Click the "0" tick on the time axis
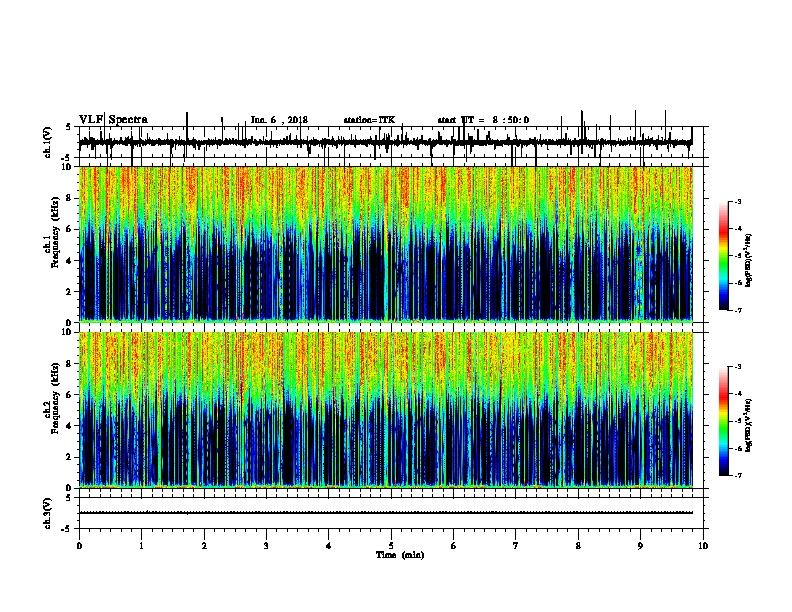This screenshot has height=612, width=792. [x=79, y=546]
